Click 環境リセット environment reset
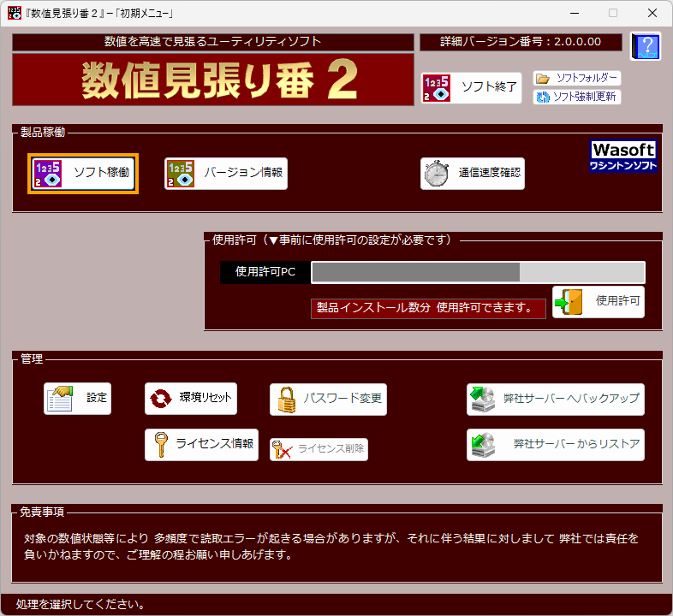The width and height of the screenshot is (673, 616). (x=191, y=399)
